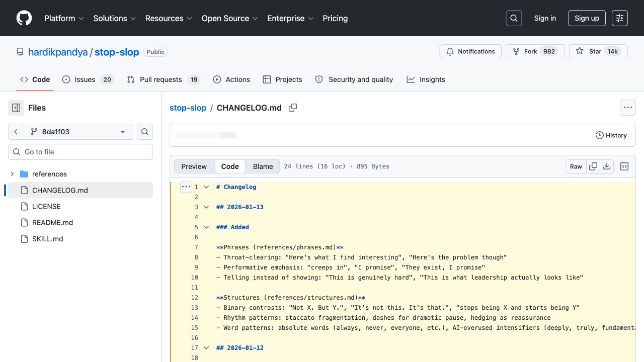
Task: Click the Fork count 982 badge
Action: 549,51
